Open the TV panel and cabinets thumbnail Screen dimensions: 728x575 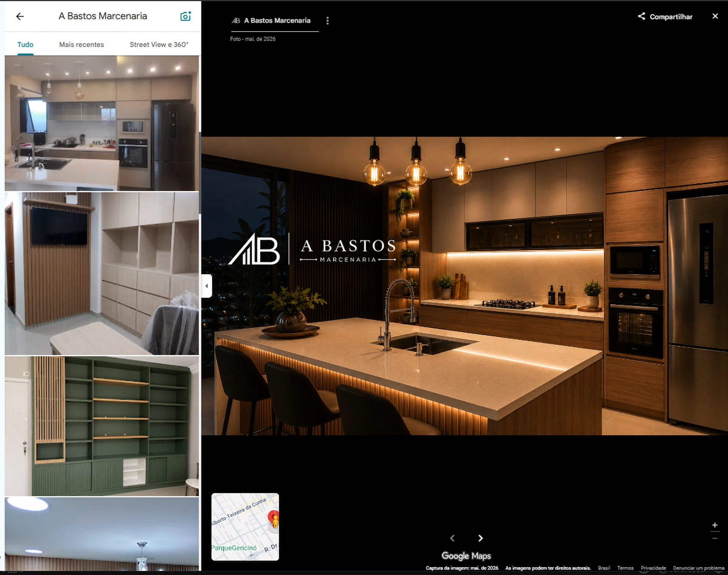[102, 273]
